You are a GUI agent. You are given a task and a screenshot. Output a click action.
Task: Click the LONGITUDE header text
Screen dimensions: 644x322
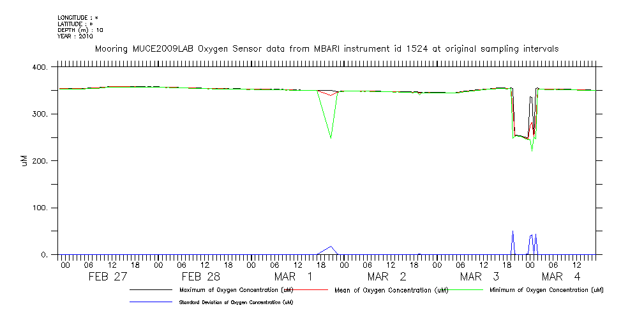click(77, 18)
